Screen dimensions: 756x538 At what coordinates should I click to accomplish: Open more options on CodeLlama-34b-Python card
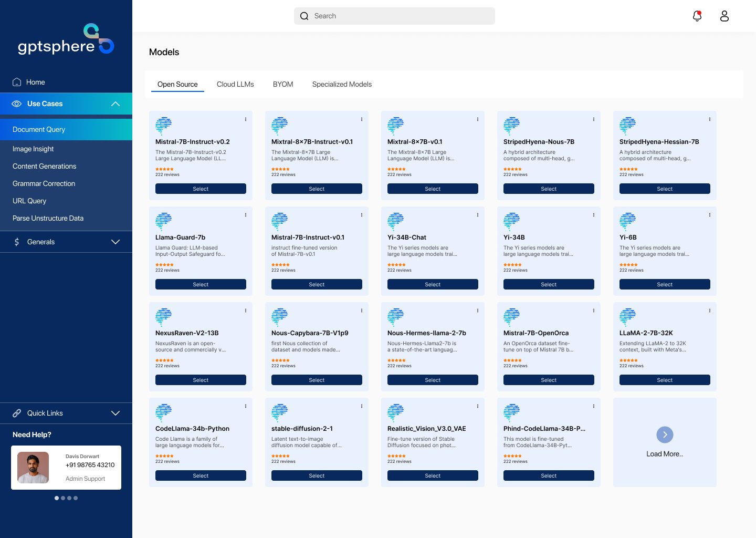(x=246, y=406)
